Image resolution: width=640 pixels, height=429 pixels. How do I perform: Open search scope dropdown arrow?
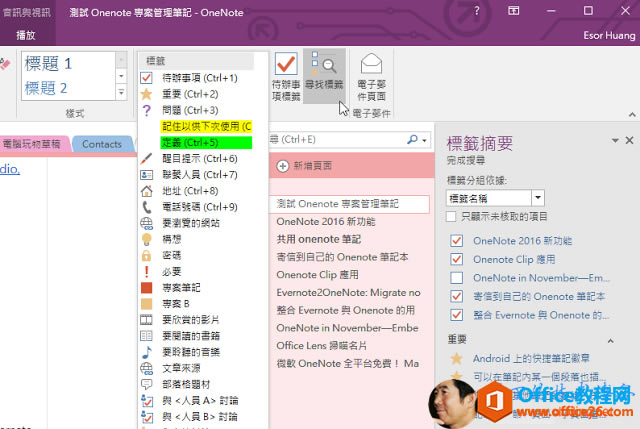pos(424,140)
